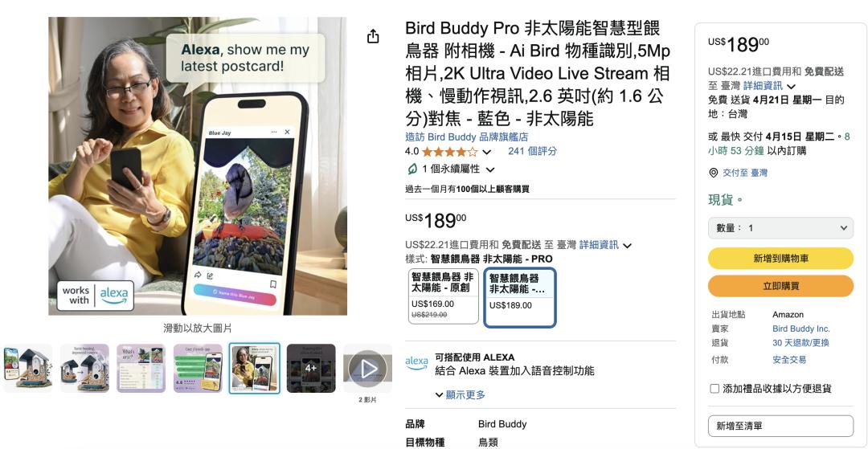Tick the gift receipt checkbox
Viewport: 868px width, 449px height.
tap(714, 389)
